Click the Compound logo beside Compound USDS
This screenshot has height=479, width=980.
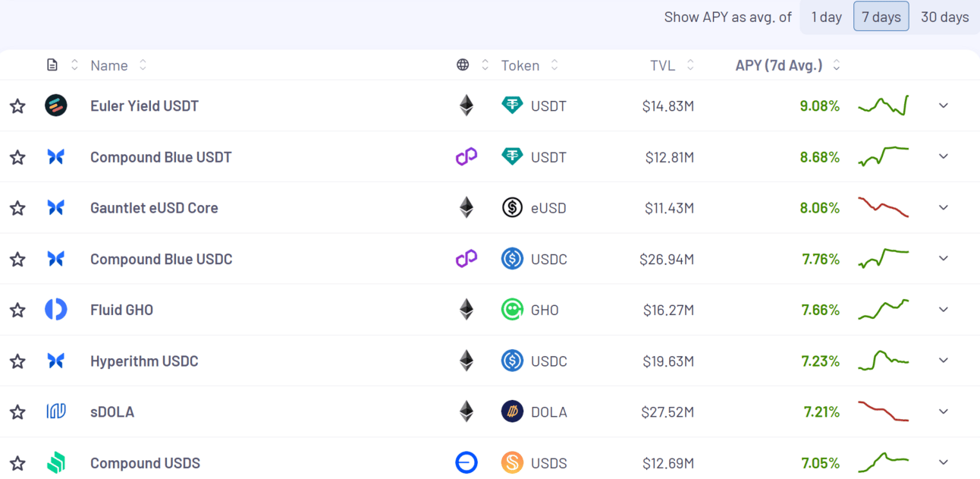[x=56, y=462]
